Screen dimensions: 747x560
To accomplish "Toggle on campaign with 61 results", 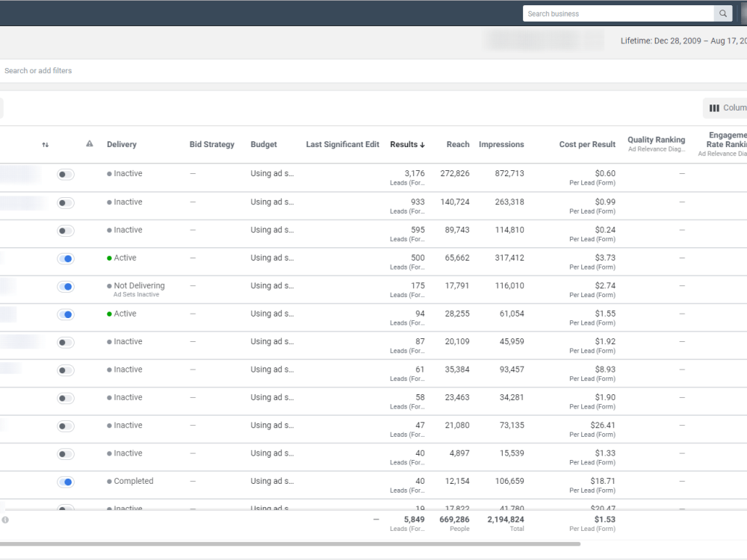I will pos(66,370).
